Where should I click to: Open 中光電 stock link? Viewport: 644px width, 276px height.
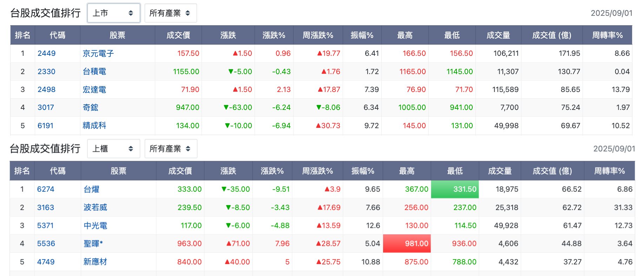point(95,225)
